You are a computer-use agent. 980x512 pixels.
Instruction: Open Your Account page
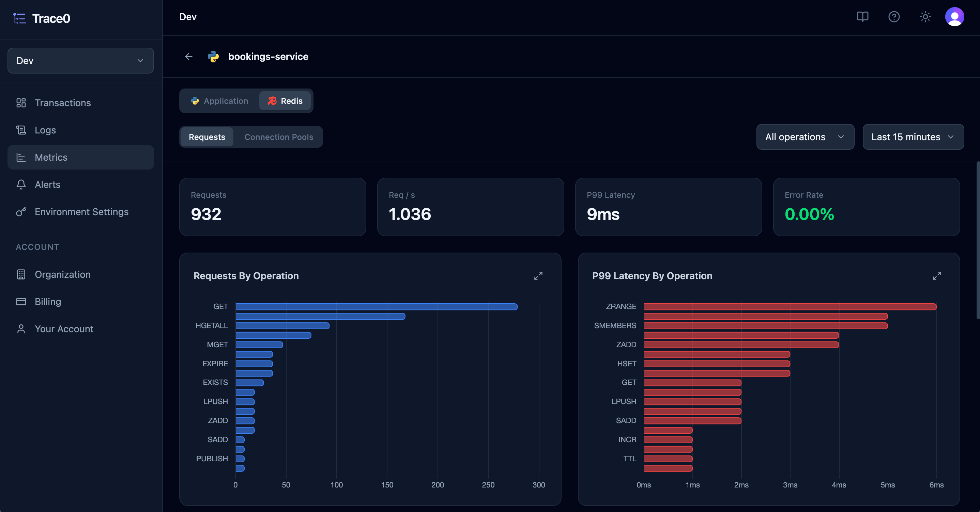(81, 329)
